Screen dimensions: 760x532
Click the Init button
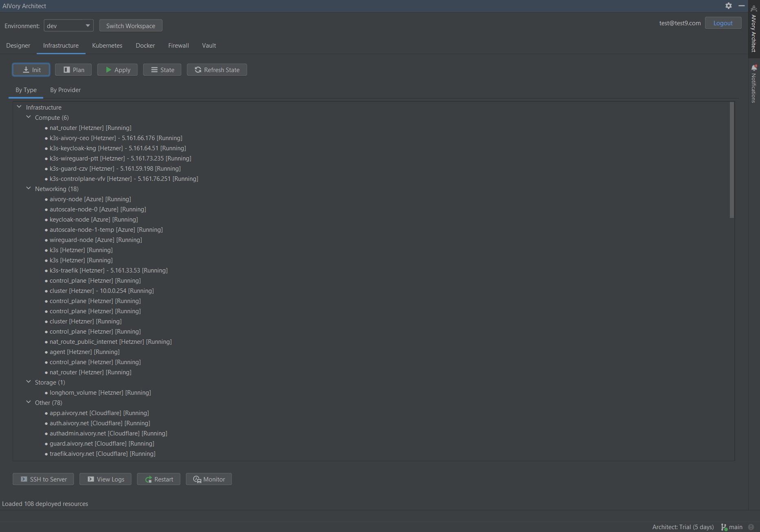point(31,70)
